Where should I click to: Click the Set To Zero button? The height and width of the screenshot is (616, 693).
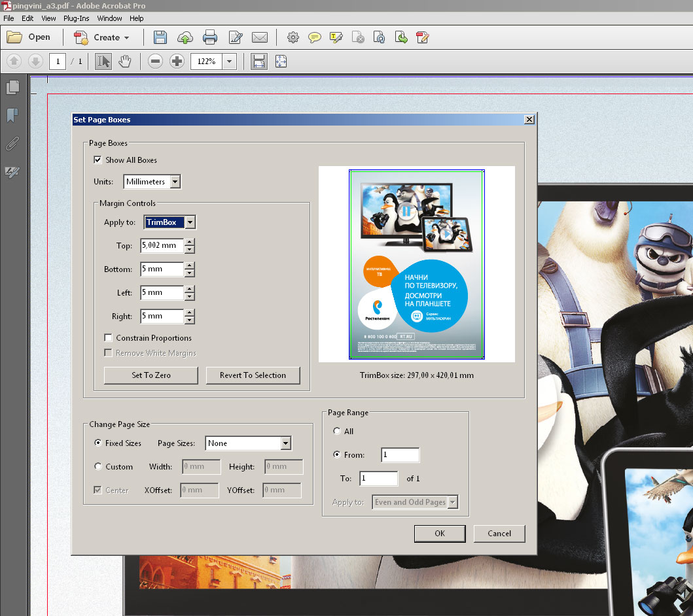151,375
